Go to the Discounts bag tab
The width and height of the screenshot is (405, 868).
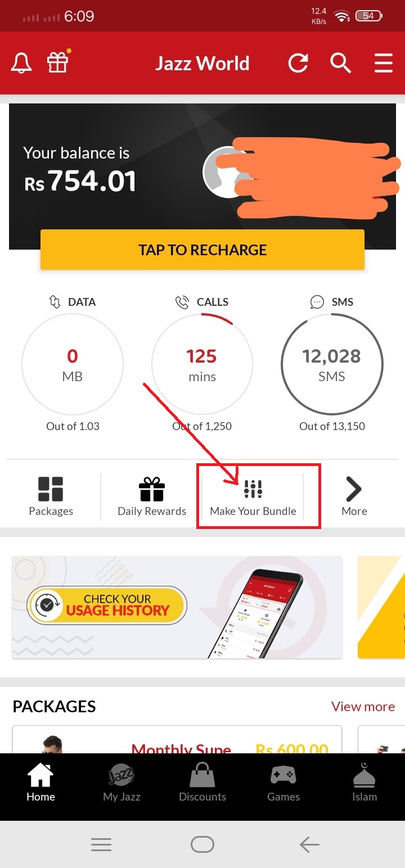point(202,784)
